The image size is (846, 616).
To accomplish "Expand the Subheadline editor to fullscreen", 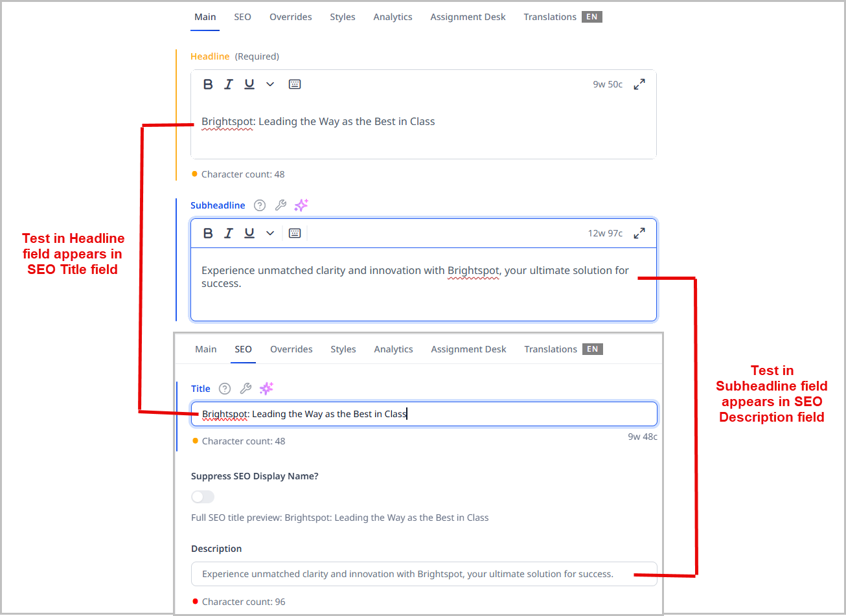I will (x=639, y=233).
